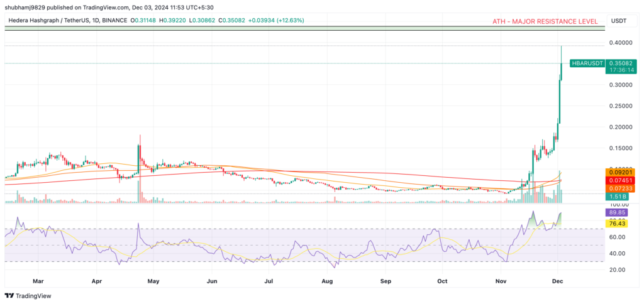Click the open value O0.31148
644x304 pixels.
[143, 20]
